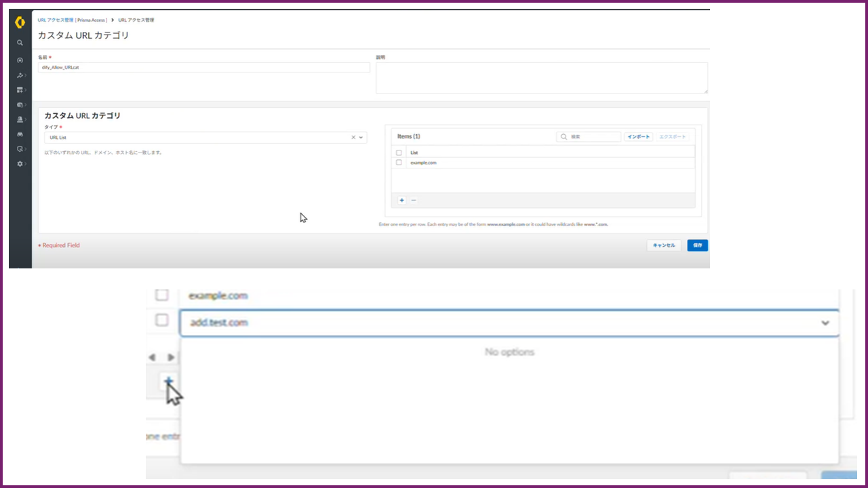Screen dimensions: 868x488
Task: Click the Prisma Access breadcrumb link
Action: 72,20
